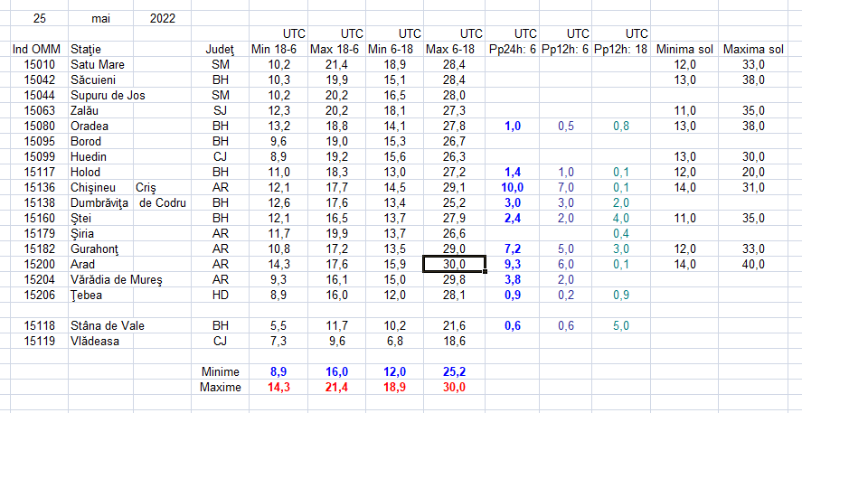Select the Max 6-18 column header
The width and height of the screenshot is (868, 488).
[454, 49]
